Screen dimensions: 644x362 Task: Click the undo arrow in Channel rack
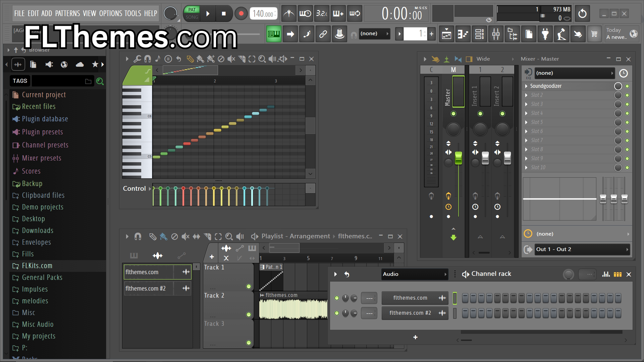coord(347,274)
